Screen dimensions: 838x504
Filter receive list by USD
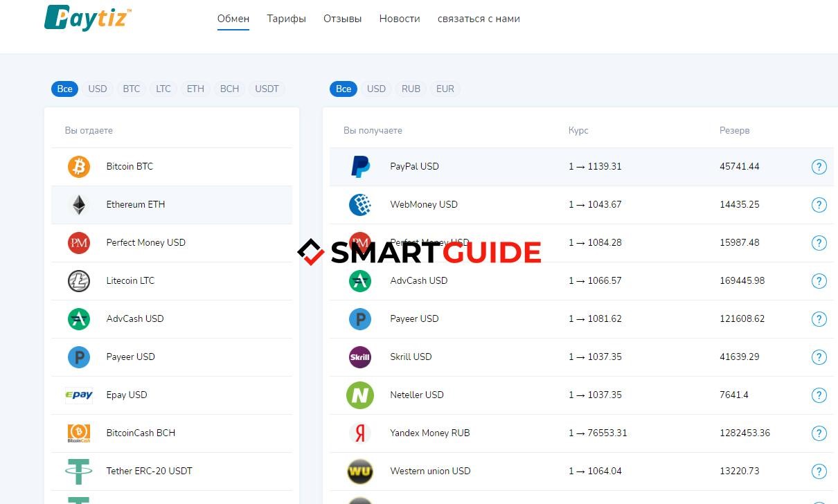coord(376,89)
